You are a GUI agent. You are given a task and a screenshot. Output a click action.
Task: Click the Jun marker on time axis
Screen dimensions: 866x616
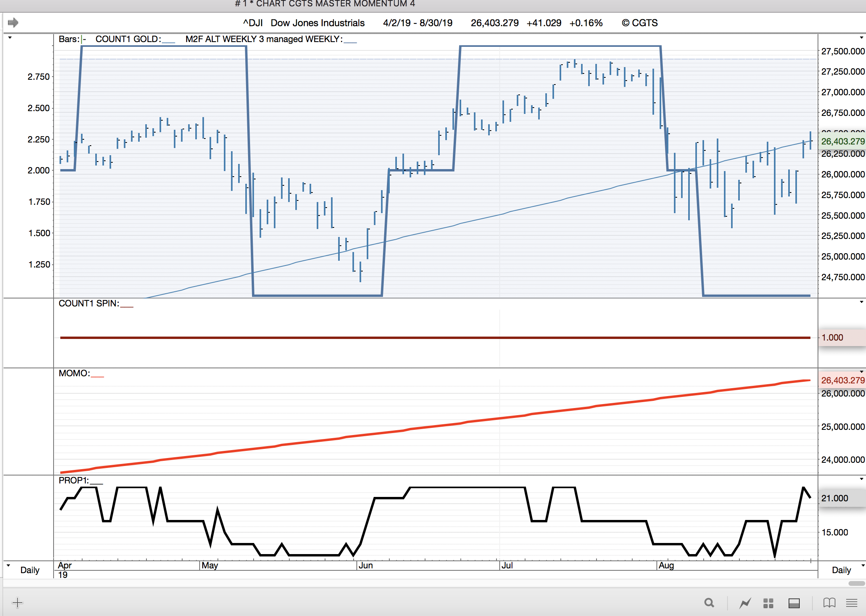tap(365, 566)
